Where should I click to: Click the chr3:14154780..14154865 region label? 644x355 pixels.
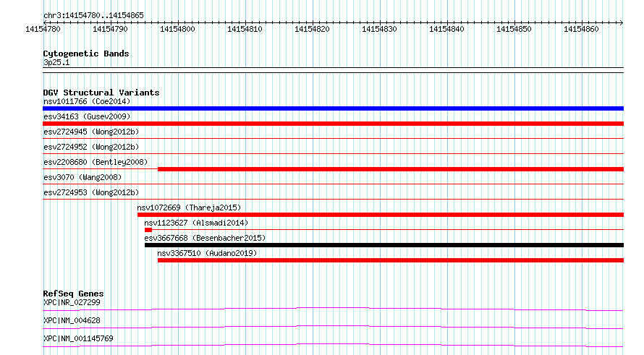coord(93,16)
